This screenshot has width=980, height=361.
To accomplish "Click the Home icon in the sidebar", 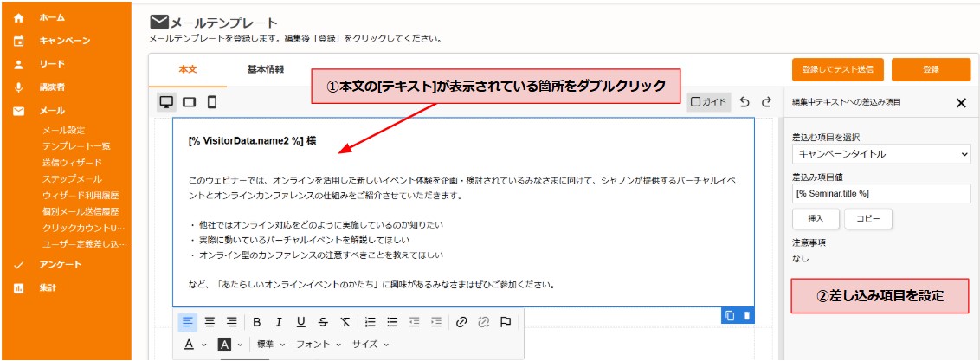I will [x=19, y=17].
